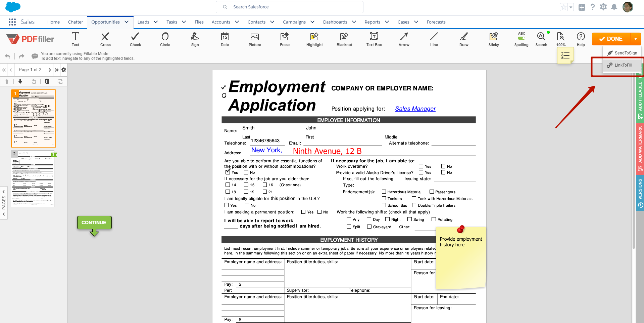Image resolution: width=644 pixels, height=323 pixels.
Task: Expand the Reports tab dropdown
Action: click(x=387, y=22)
